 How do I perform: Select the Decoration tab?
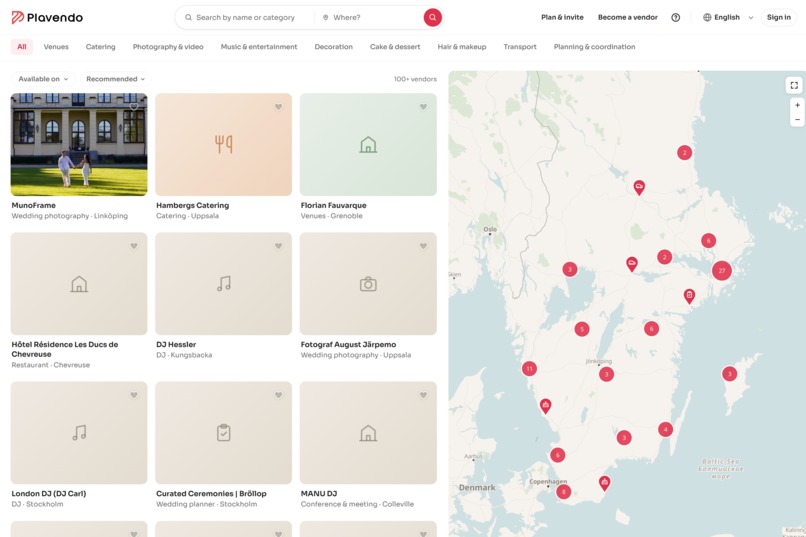(334, 47)
